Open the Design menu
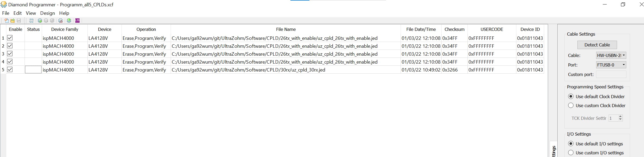The width and height of the screenshot is (644, 157). coord(48,13)
